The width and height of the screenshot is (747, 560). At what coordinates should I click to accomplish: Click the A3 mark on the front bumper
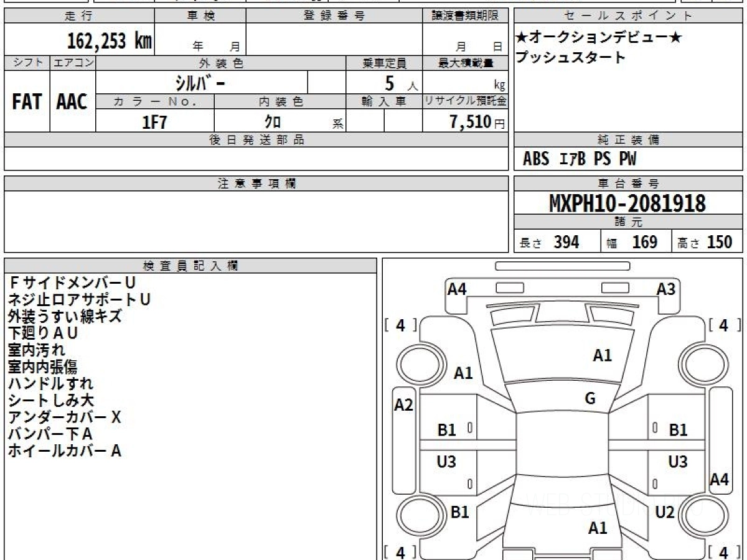pyautogui.click(x=666, y=289)
